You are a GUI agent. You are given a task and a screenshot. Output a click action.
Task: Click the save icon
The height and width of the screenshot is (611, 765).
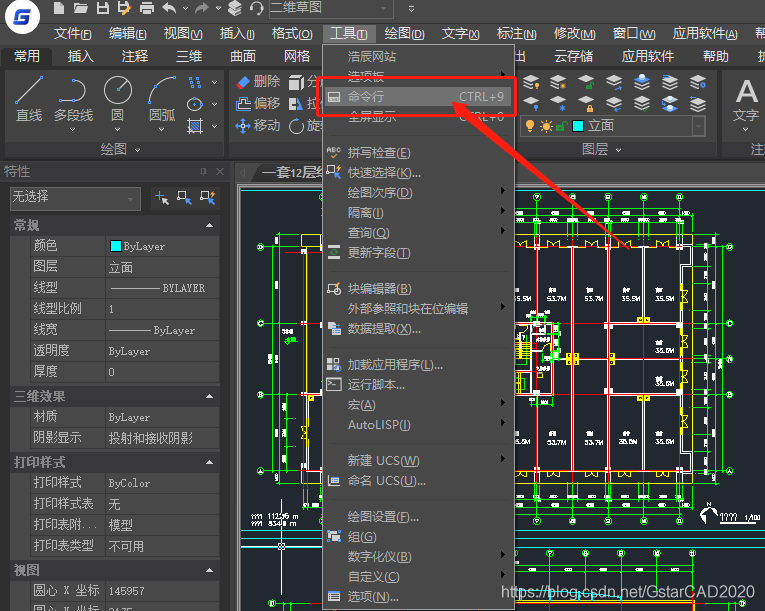tap(102, 8)
